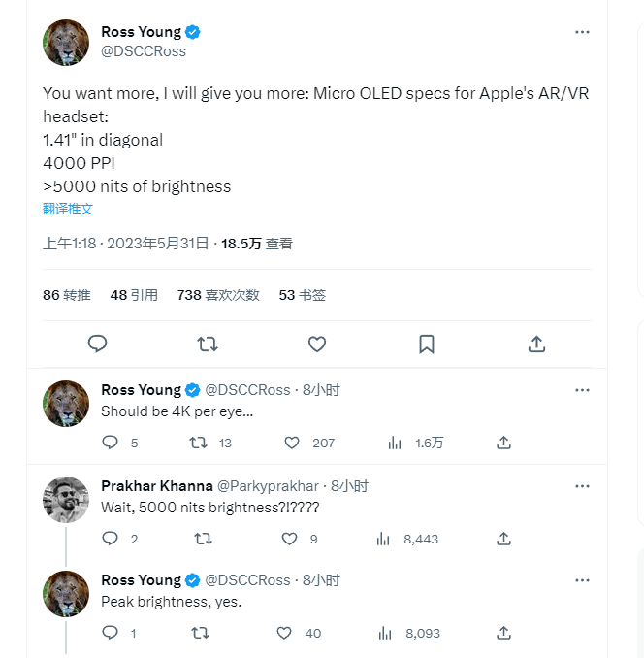Open more options on Prakhar Khanna's reply

coord(582,485)
